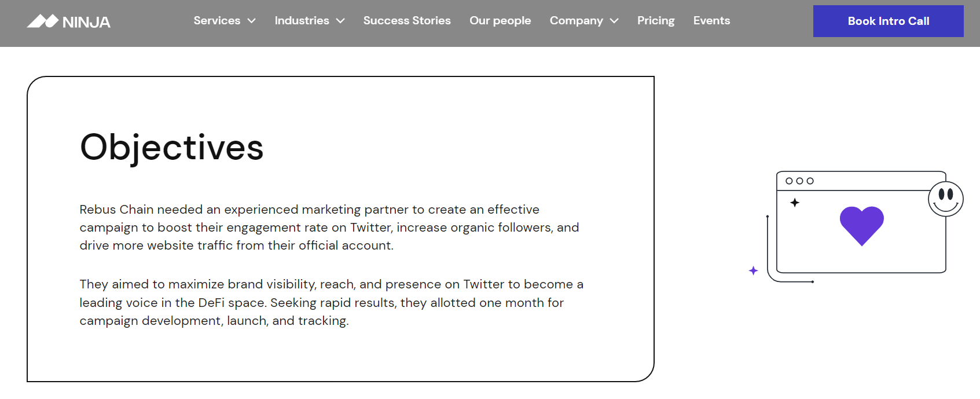Screen dimensions: 980x399
Task: Click the three circles on the illustrated window bar
Action: click(x=801, y=180)
